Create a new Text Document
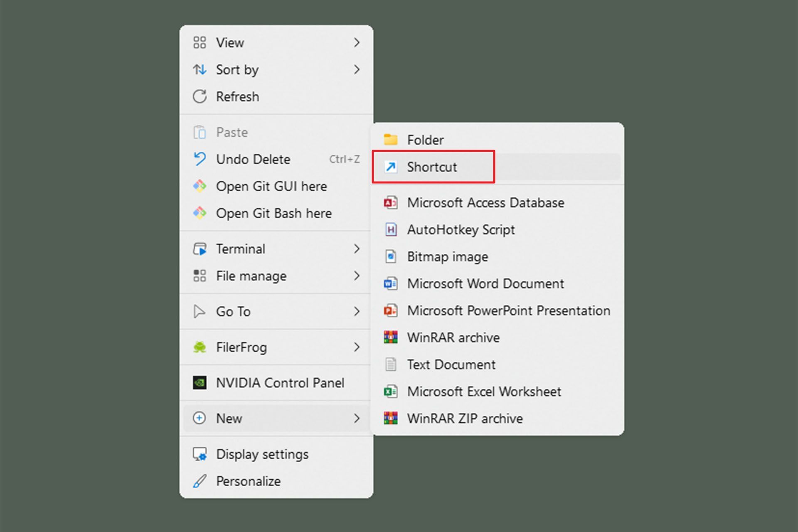This screenshot has width=798, height=532. click(451, 365)
